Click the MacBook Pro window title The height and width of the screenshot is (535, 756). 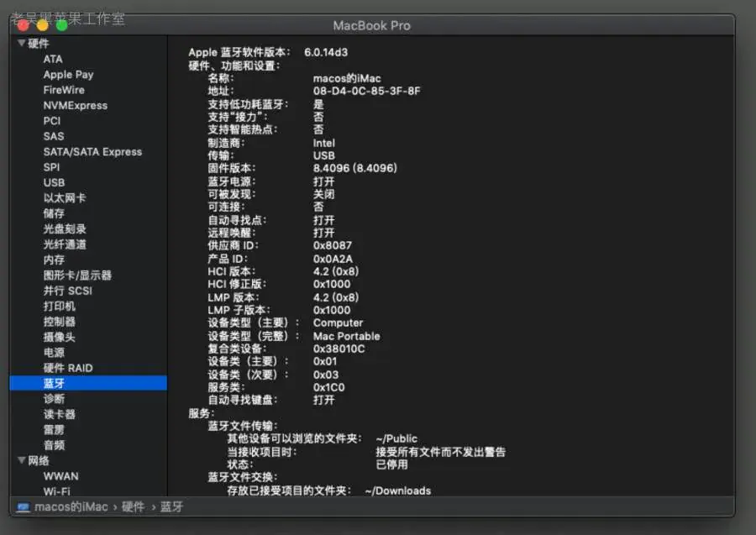[371, 25]
